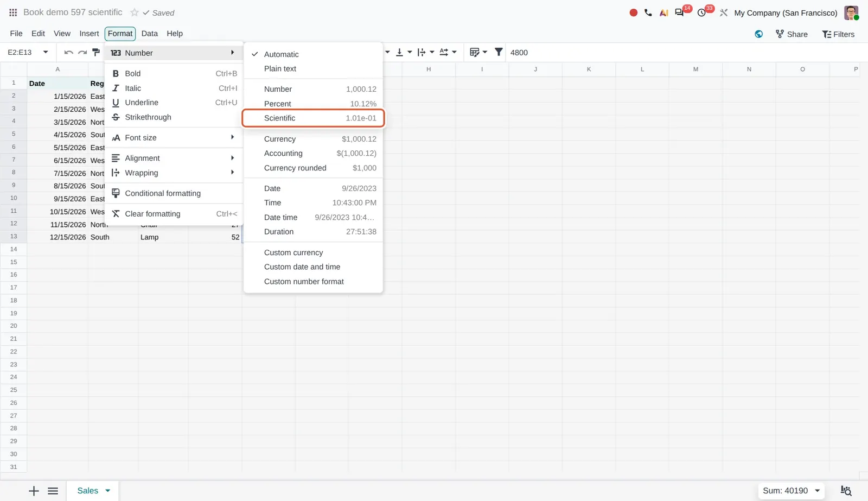Select the Accounting number format

(313, 154)
